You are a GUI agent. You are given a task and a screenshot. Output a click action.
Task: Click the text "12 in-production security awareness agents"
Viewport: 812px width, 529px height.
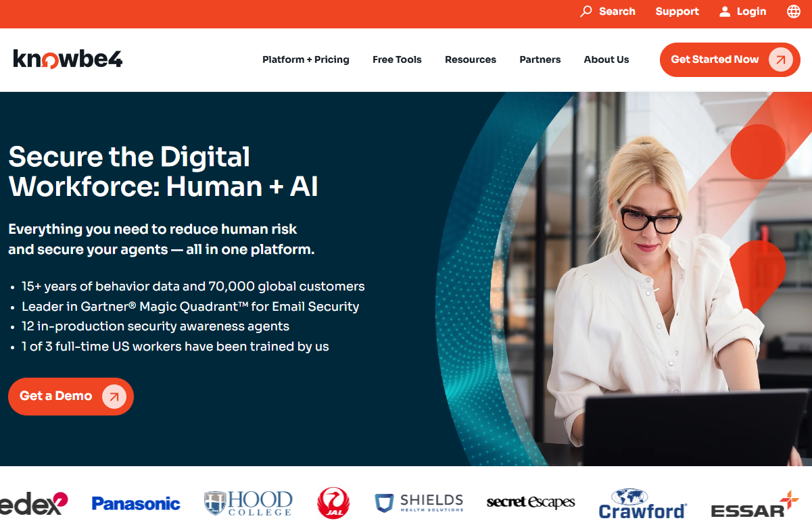pyautogui.click(x=156, y=326)
